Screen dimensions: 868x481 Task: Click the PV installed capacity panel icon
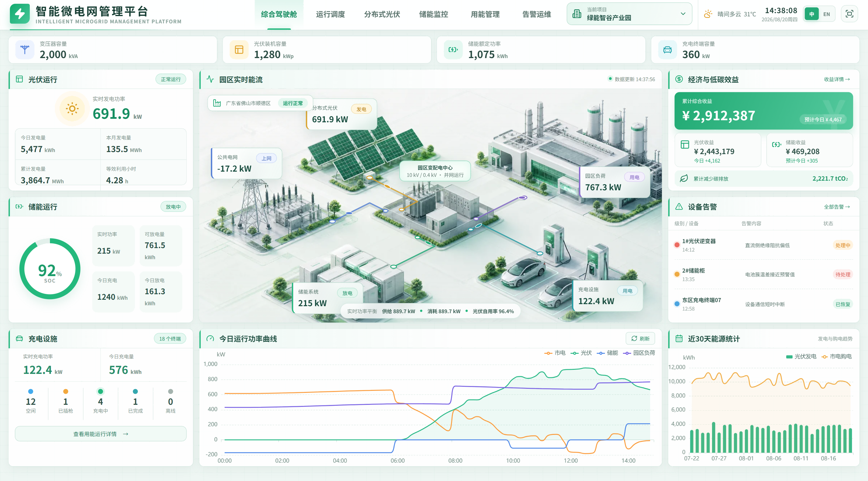[239, 50]
